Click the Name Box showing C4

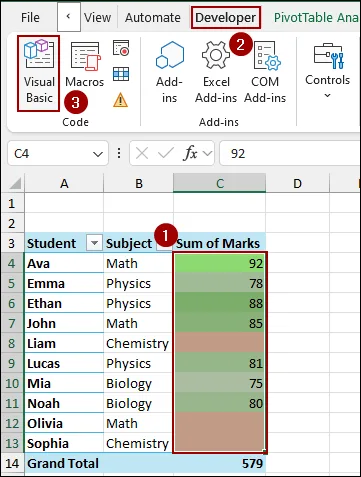pyautogui.click(x=50, y=153)
